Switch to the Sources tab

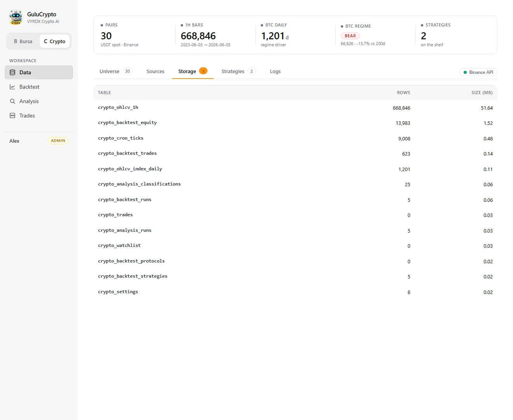click(x=155, y=71)
